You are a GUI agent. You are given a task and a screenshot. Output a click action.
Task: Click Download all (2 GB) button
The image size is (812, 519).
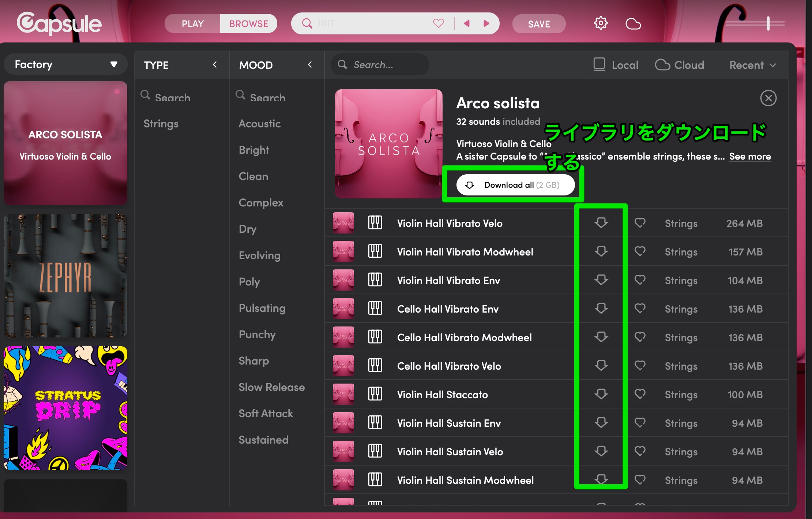(x=515, y=185)
